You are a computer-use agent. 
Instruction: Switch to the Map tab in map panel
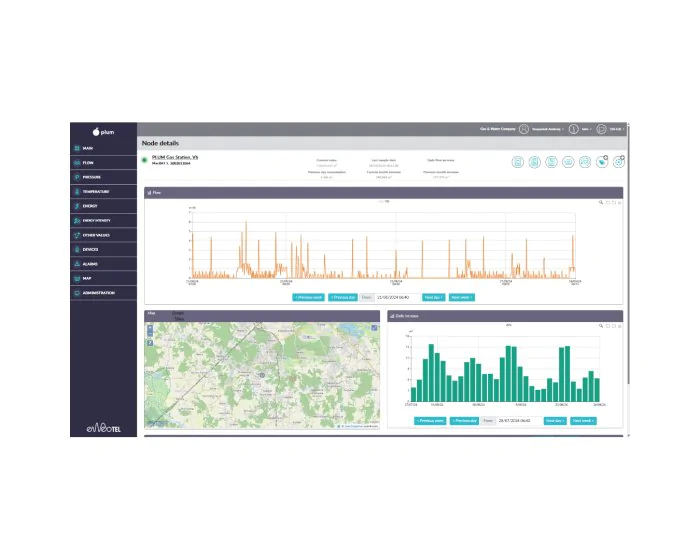(x=151, y=313)
